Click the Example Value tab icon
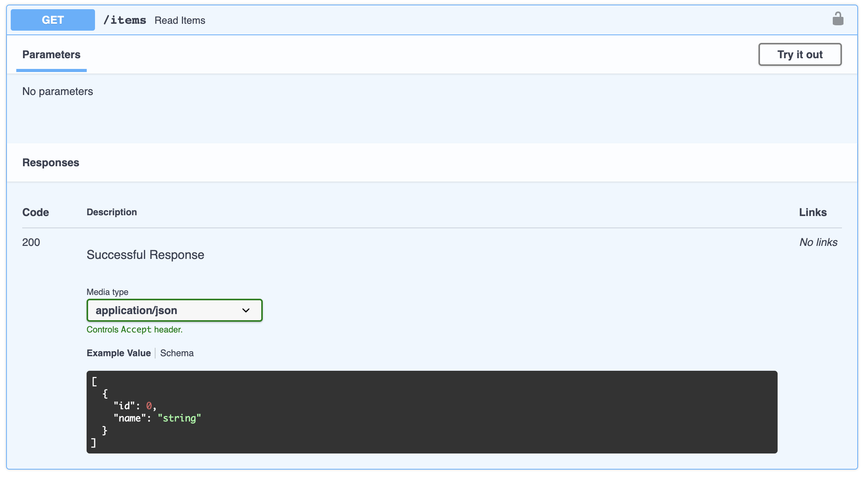This screenshot has width=868, height=478. (x=119, y=353)
